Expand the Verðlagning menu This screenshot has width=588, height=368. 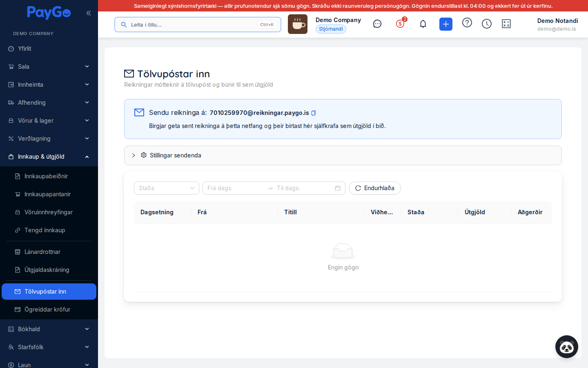click(x=49, y=139)
